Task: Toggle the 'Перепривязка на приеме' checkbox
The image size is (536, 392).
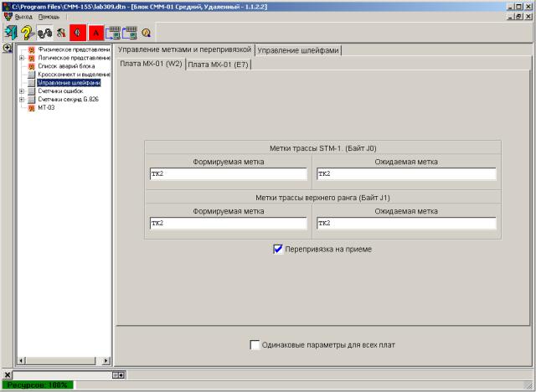Action: click(x=278, y=249)
